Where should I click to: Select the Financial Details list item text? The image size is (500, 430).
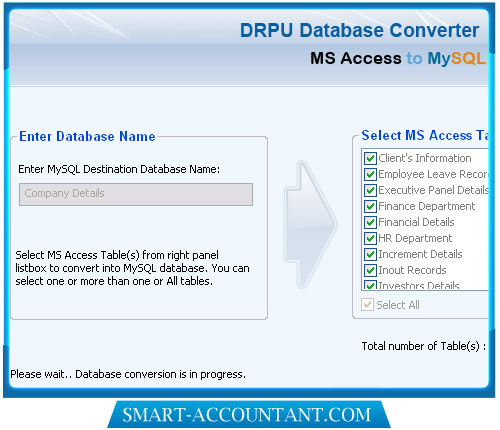click(416, 222)
